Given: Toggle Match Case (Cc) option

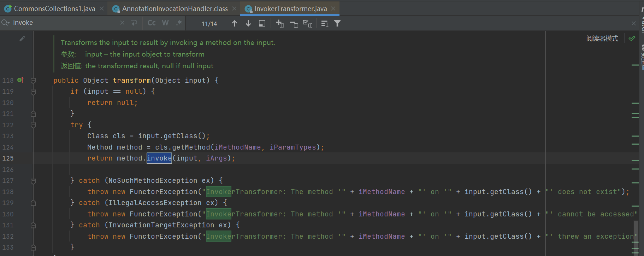Looking at the screenshot, I should point(152,23).
